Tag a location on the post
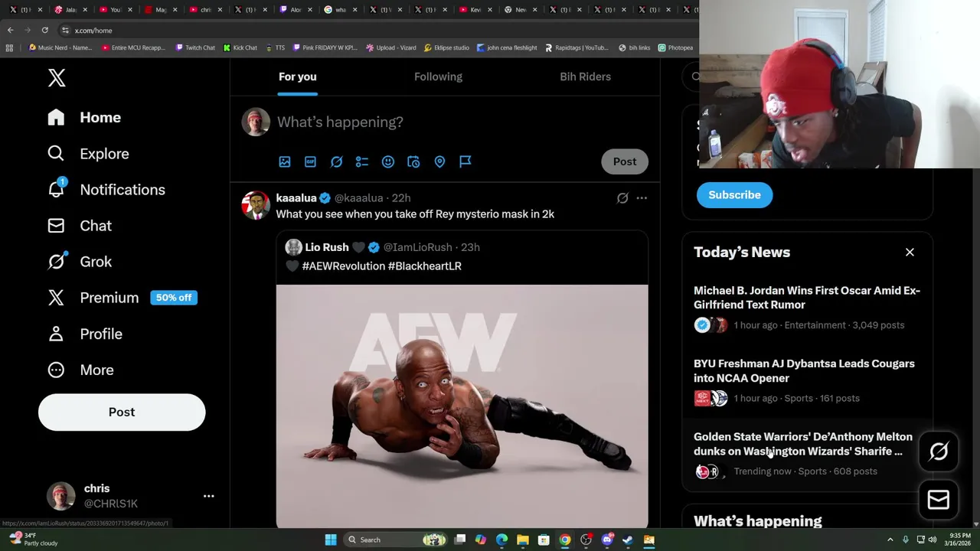This screenshot has width=980, height=551. 439,161
